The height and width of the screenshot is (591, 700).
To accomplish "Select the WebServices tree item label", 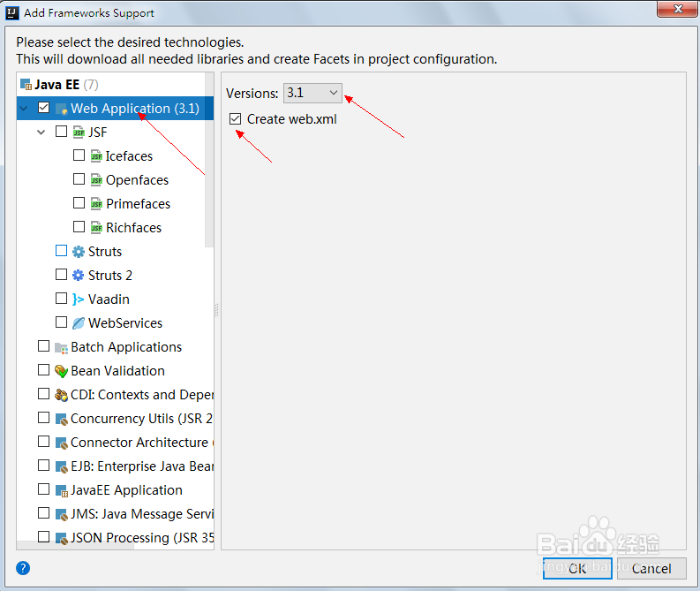I will pos(125,323).
